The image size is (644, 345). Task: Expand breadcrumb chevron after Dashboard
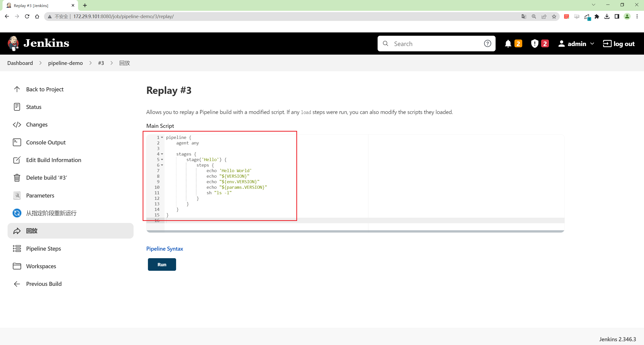click(40, 63)
